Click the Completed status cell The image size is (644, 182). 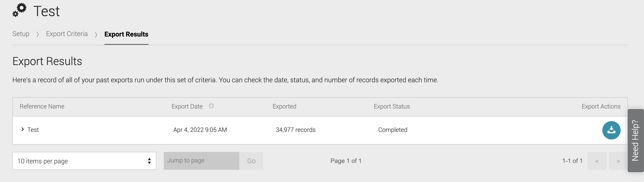(x=393, y=130)
